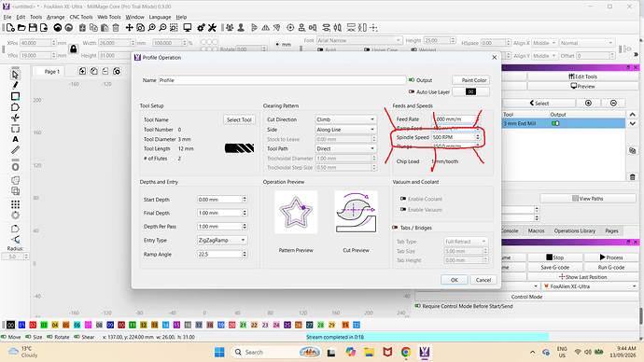Toggle the Auto Use Layer switch
Screen dimensions: 644x362
(x=412, y=92)
